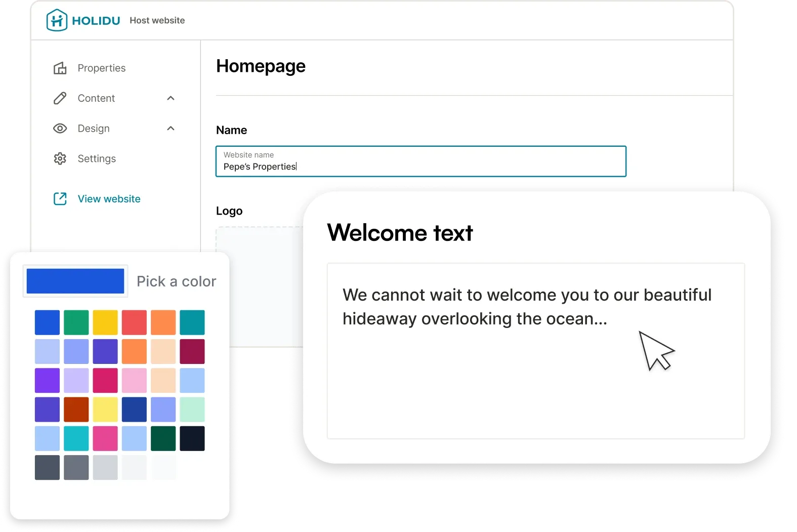This screenshot has height=532, width=797.
Task: Collapse the Design section chevron
Action: tap(171, 129)
